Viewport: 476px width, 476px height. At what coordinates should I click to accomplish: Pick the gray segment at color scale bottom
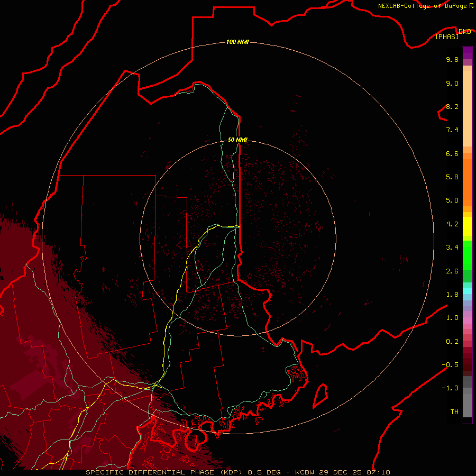(467, 405)
